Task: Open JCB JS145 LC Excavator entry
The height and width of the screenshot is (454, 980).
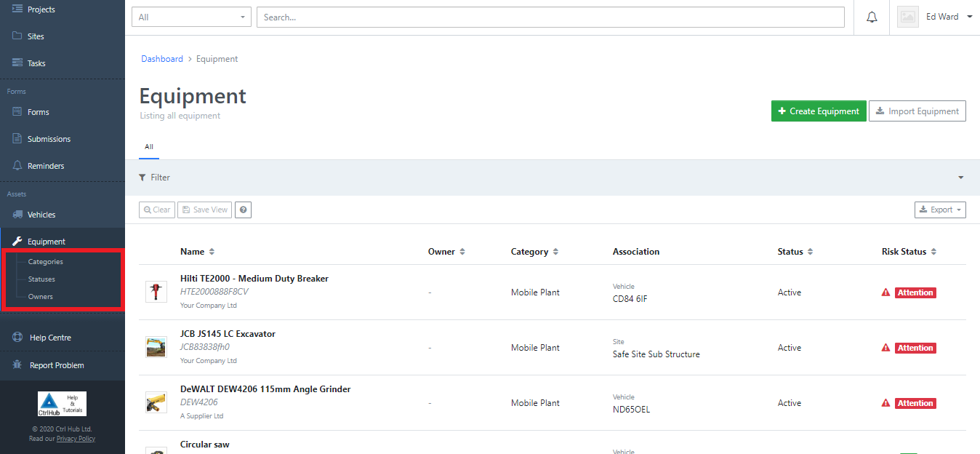Action: click(228, 334)
